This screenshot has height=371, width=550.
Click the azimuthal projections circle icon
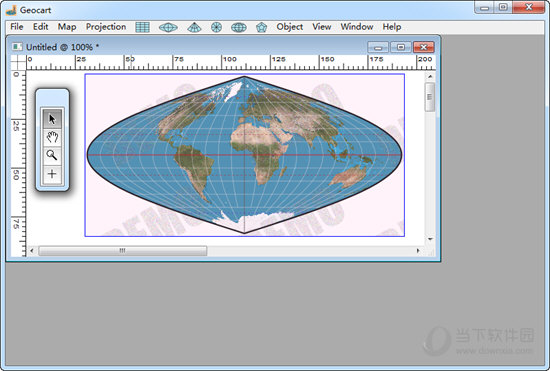pos(216,27)
